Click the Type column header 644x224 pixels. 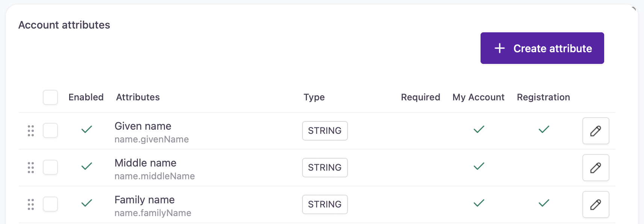coord(314,97)
